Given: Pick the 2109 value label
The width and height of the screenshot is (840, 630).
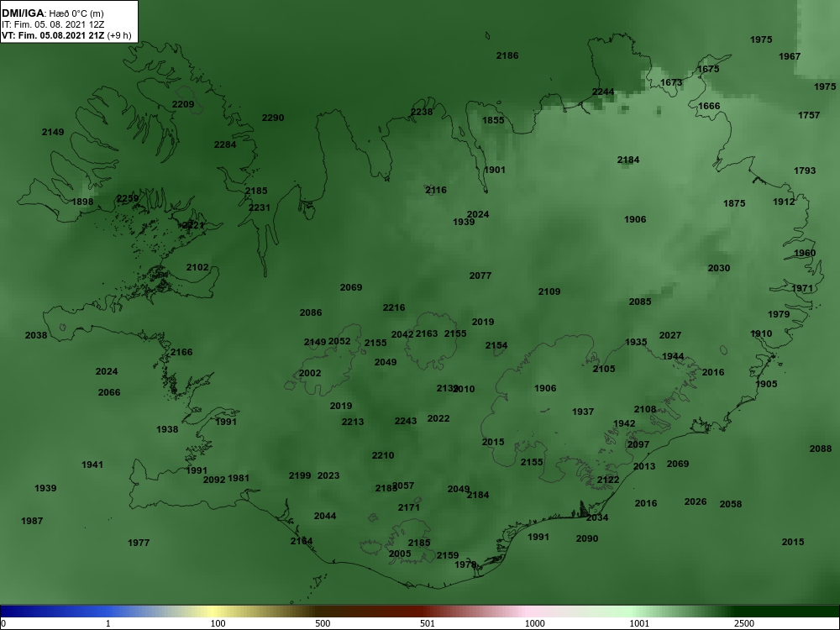Looking at the screenshot, I should [x=549, y=292].
